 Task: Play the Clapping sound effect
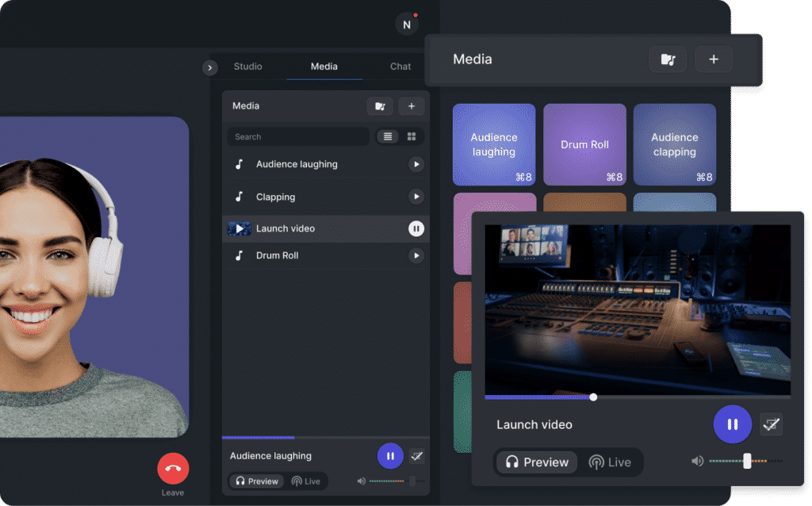coord(416,197)
